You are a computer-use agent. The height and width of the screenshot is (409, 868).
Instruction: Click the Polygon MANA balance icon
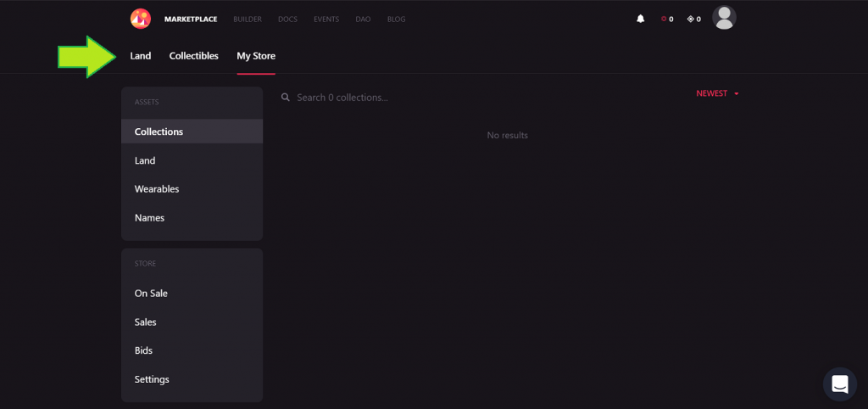[x=690, y=19]
